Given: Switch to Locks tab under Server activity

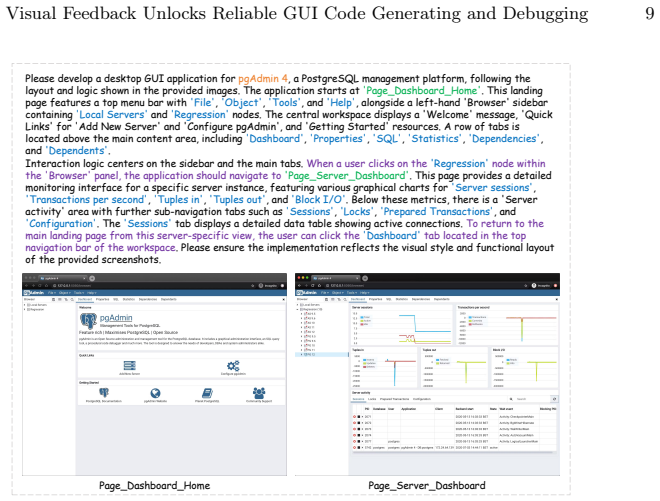Looking at the screenshot, I should click(x=372, y=399).
